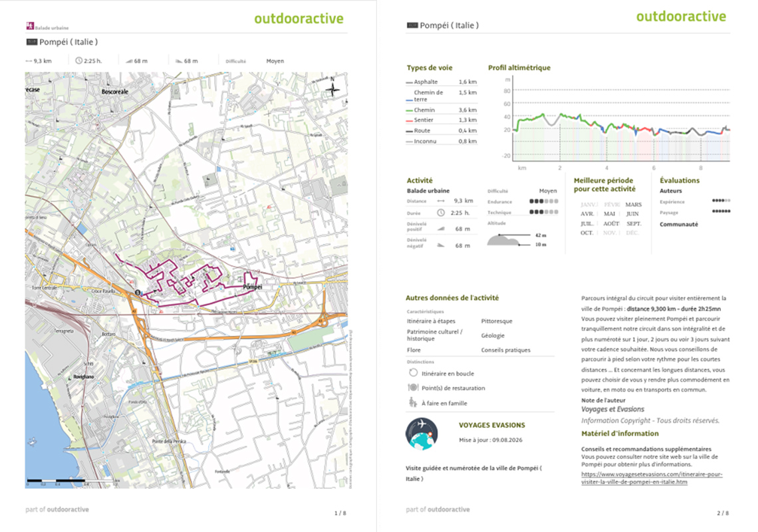
Task: Click the magenta Balade urbaine activity icon
Action: coord(29,26)
